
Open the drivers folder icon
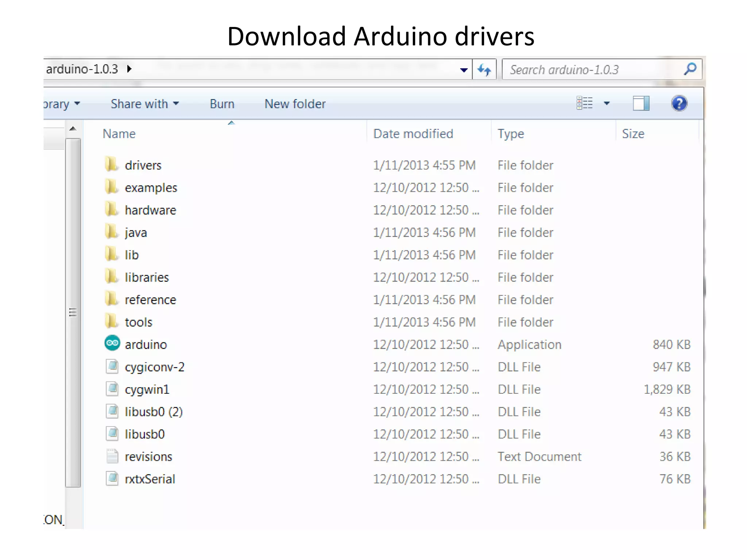pyautogui.click(x=112, y=164)
